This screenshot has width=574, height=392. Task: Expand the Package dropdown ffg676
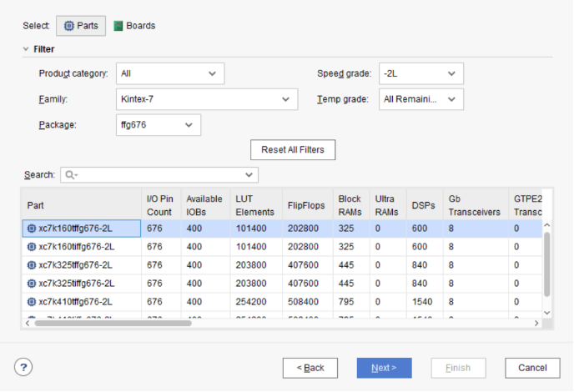tap(159, 125)
